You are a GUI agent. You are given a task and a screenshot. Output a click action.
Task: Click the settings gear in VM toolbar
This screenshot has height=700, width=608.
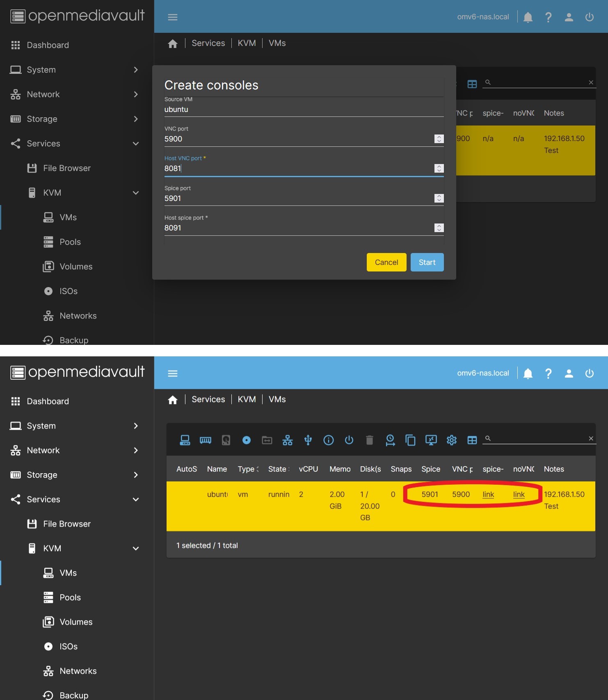coord(452,440)
